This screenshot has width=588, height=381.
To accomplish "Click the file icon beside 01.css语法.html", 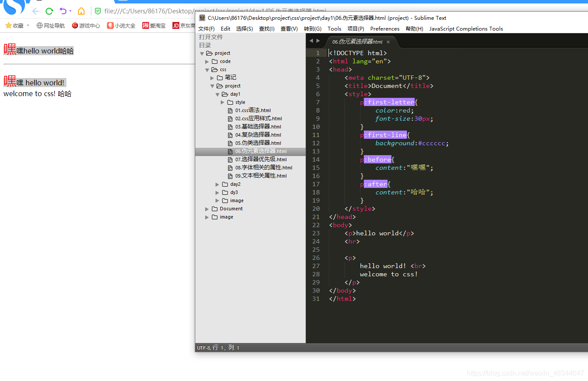I will point(230,110).
